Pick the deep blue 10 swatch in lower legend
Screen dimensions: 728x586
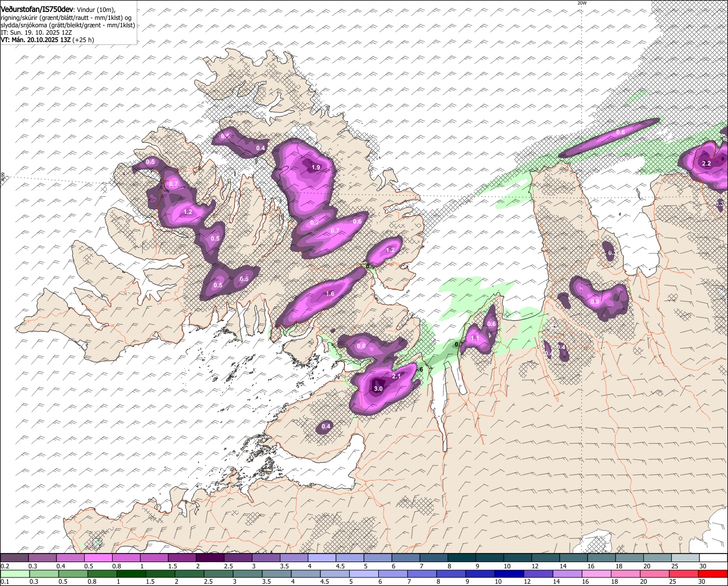coord(508,574)
